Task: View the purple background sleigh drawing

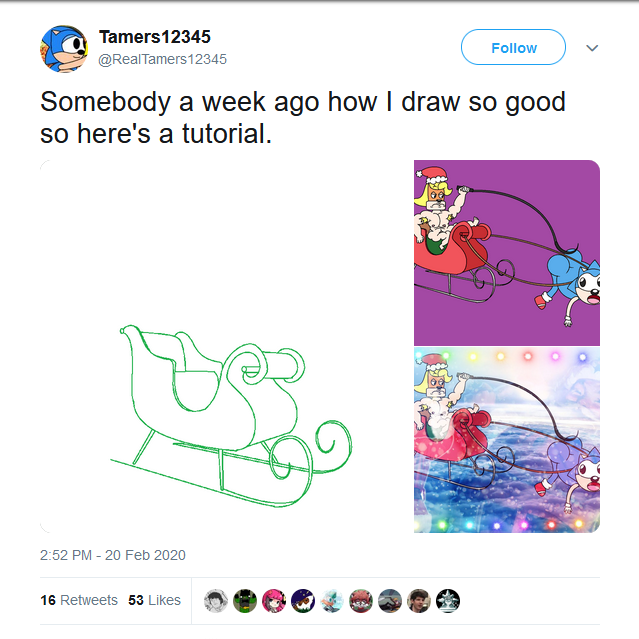Action: pyautogui.click(x=507, y=253)
